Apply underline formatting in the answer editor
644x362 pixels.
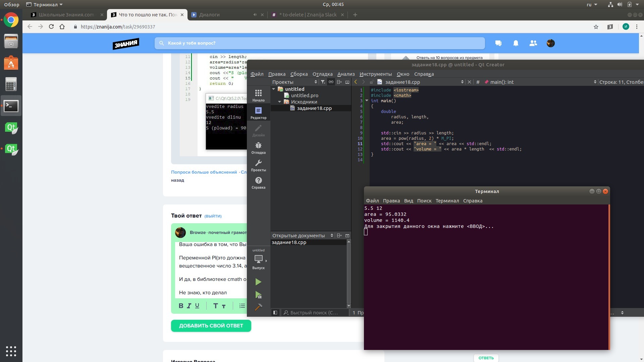pos(197,306)
